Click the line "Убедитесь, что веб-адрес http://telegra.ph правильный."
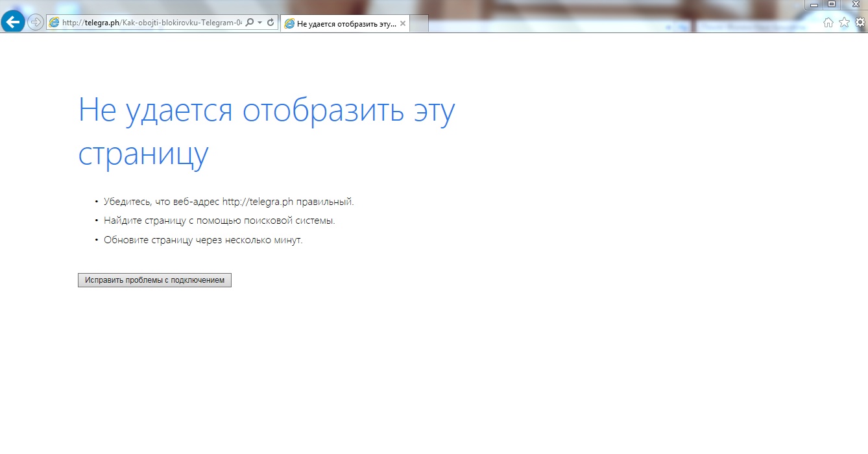This screenshot has width=868, height=454. pyautogui.click(x=229, y=202)
